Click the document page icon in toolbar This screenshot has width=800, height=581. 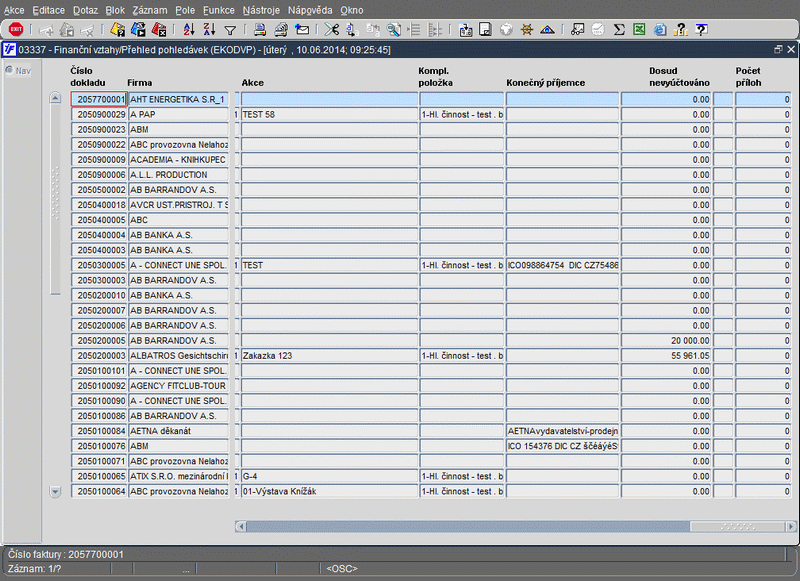(485, 30)
